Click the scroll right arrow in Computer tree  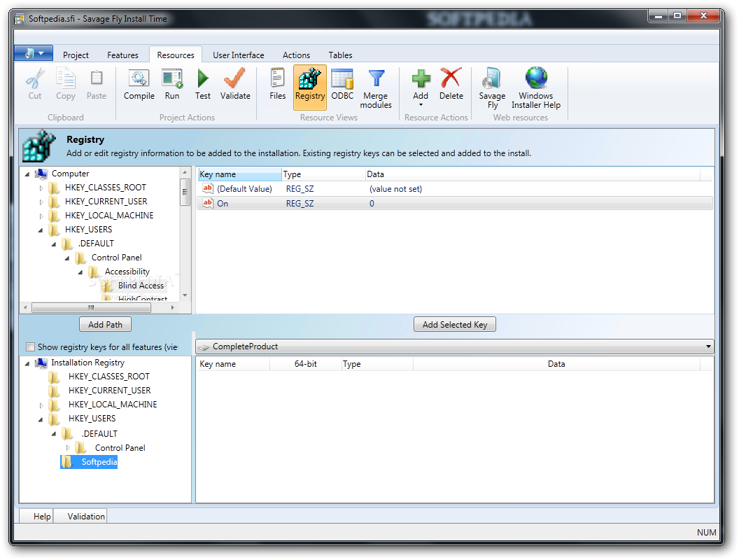[x=173, y=308]
